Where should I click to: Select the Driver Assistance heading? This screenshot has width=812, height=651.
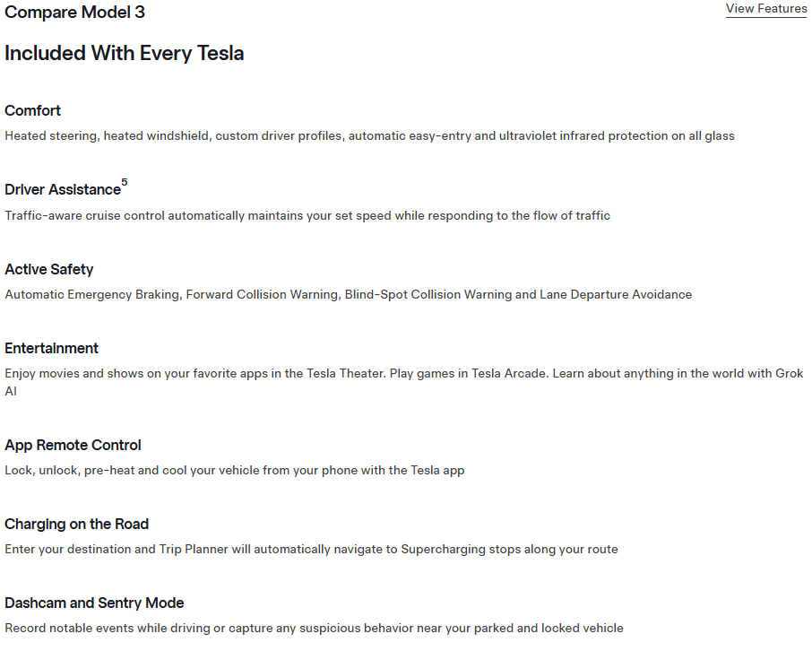click(63, 190)
